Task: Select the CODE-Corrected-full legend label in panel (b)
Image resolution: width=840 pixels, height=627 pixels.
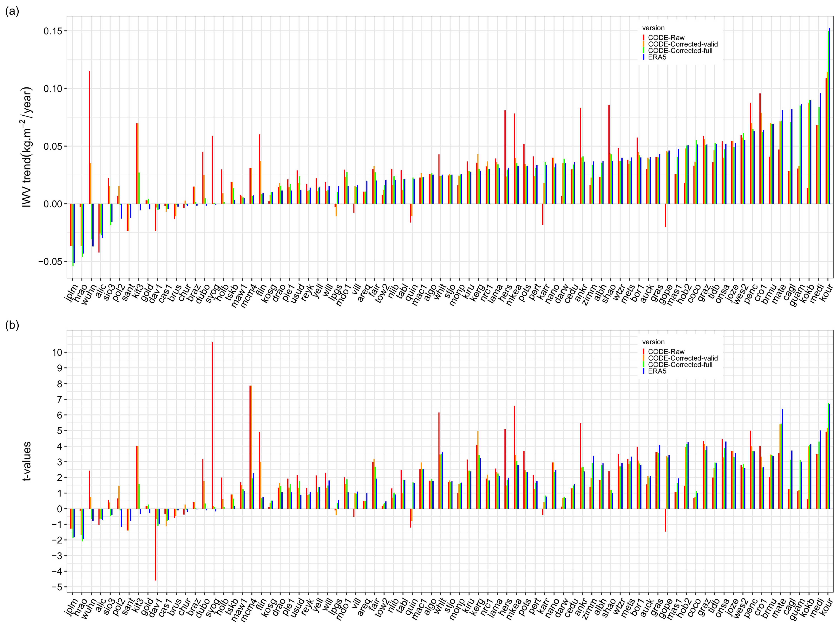Action: tap(680, 365)
